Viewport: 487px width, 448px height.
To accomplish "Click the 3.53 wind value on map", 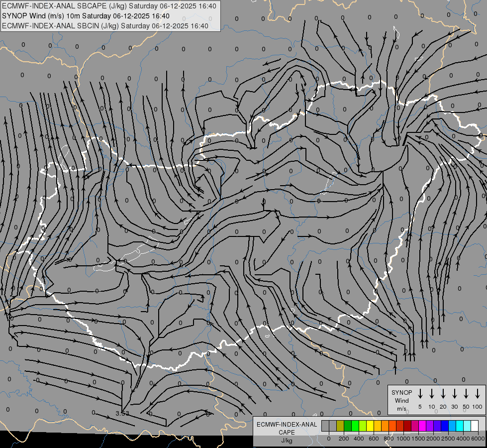I will click(122, 414).
